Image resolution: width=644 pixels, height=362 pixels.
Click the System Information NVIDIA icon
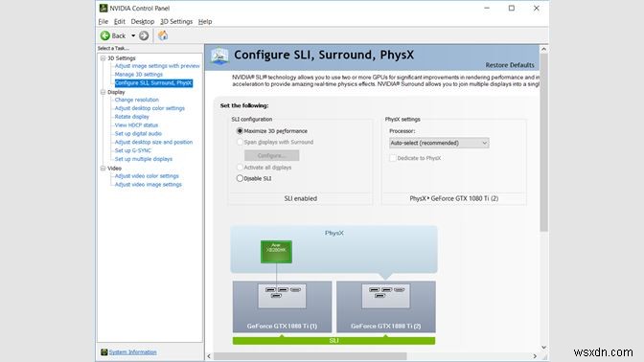tap(103, 352)
